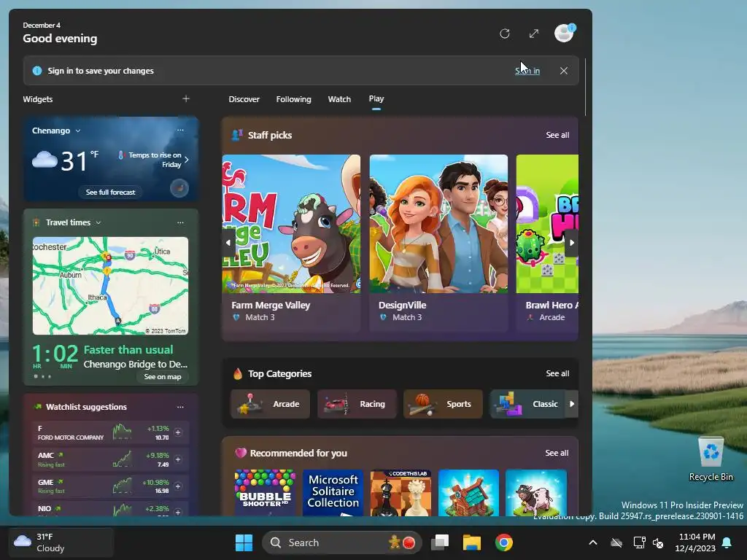Click the OneDrive cloud tray icon
This screenshot has height=560, width=747.
(616, 542)
